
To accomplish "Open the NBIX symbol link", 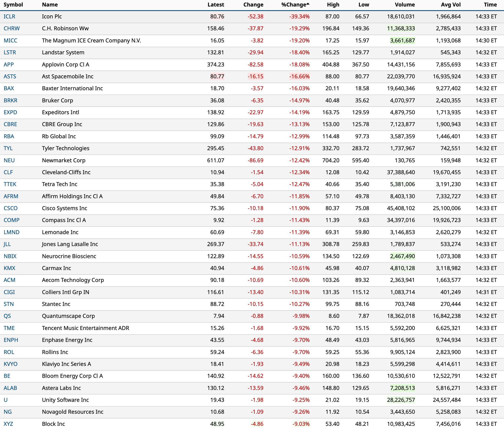I will click(x=10, y=256).
